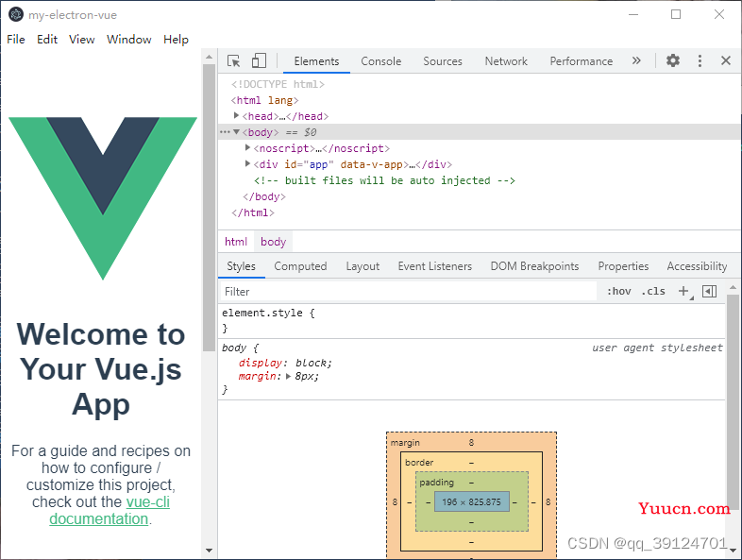The height and width of the screenshot is (560, 742).
Task: Click the Vue logo image
Action: pos(103,198)
